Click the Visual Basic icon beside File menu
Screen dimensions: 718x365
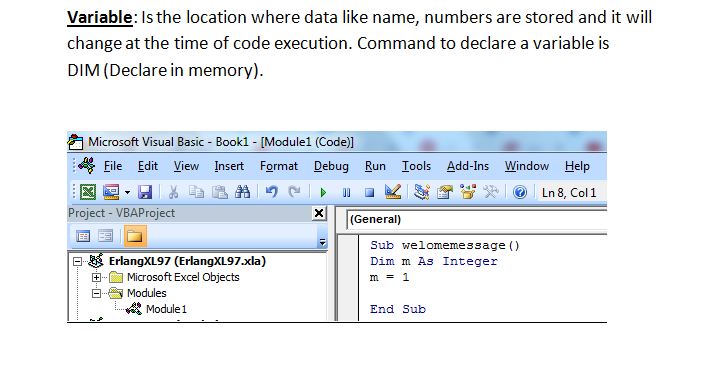pyautogui.click(x=87, y=165)
